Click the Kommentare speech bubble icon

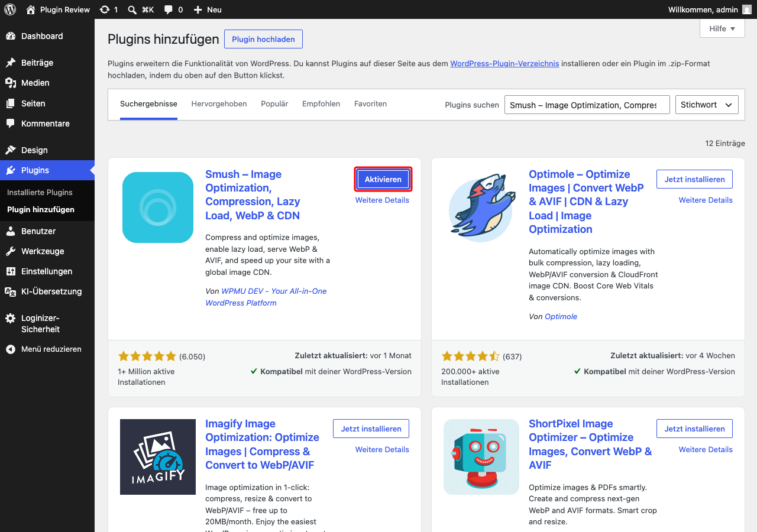(x=11, y=124)
